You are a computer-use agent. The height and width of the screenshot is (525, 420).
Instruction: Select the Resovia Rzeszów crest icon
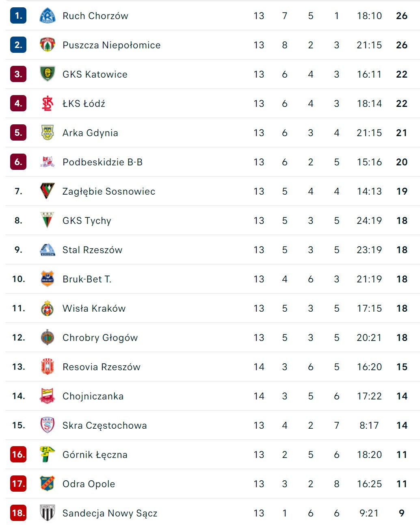coord(48,367)
